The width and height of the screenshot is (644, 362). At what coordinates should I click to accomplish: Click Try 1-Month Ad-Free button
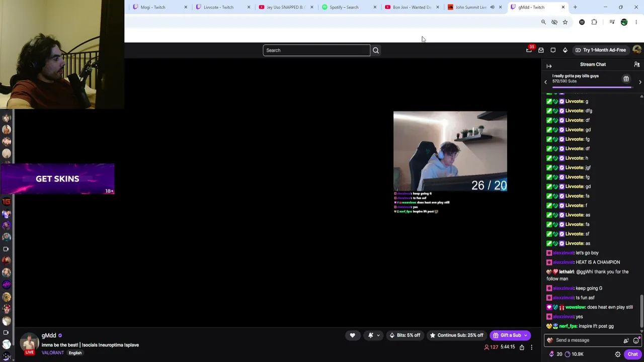(601, 50)
